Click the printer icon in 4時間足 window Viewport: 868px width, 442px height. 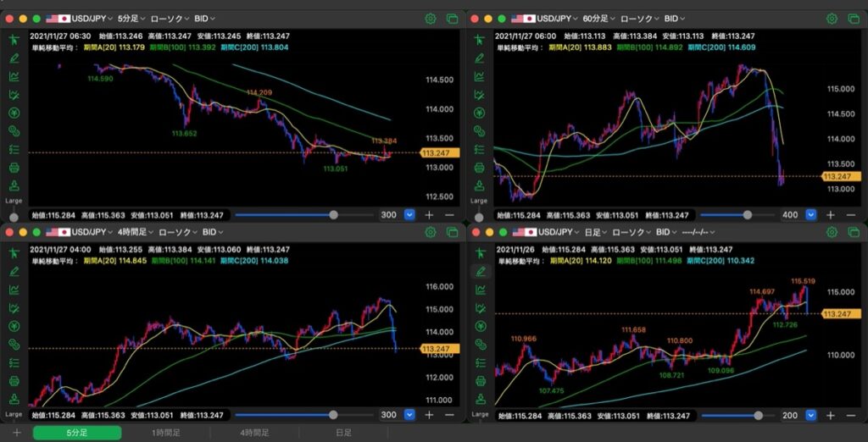14,380
